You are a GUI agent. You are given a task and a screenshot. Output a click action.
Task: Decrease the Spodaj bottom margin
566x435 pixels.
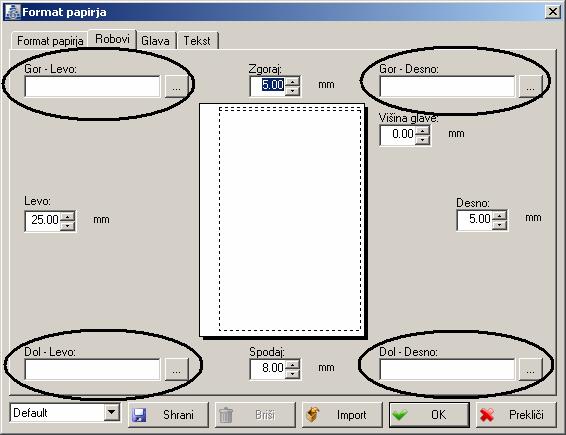292,374
